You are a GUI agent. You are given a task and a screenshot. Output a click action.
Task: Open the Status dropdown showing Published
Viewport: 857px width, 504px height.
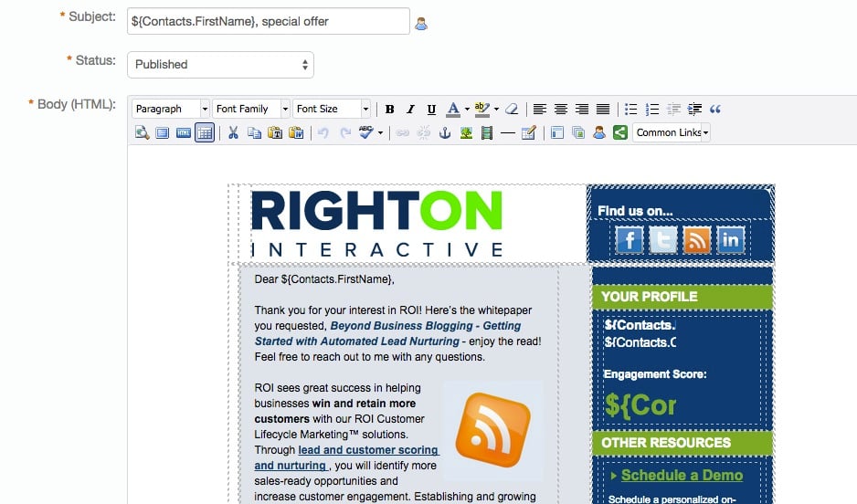tap(220, 65)
